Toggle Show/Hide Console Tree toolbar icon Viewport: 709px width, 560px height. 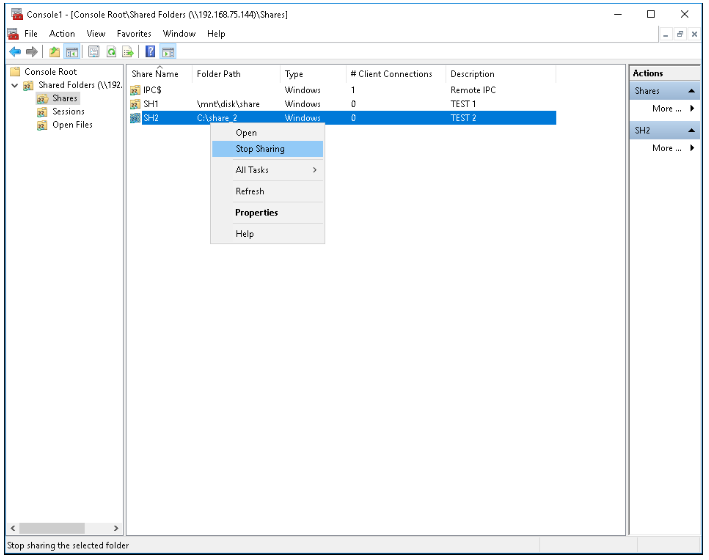coord(72,52)
